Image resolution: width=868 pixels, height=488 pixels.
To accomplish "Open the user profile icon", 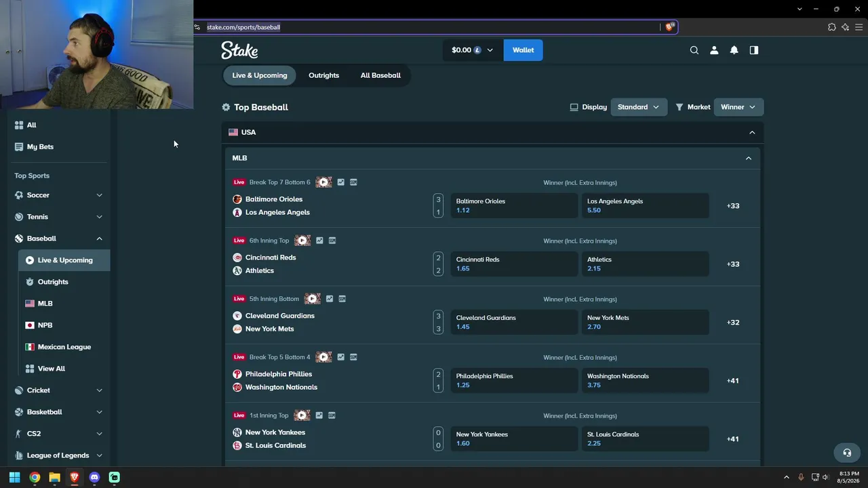I will (x=714, y=50).
